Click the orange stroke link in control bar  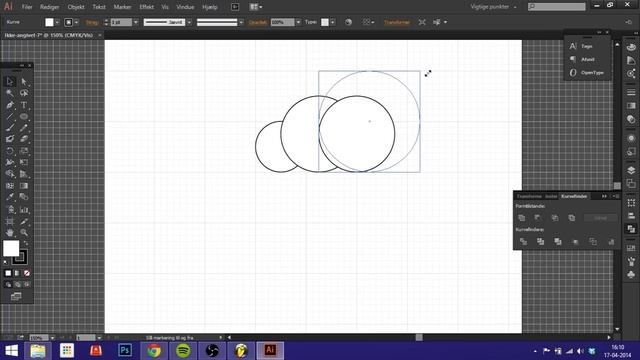tap(91, 22)
